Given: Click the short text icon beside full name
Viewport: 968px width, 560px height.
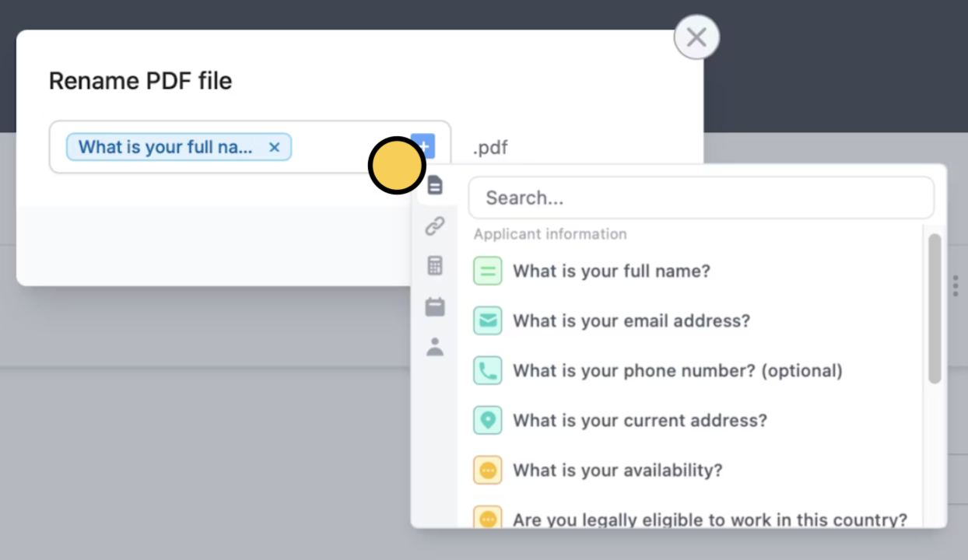Looking at the screenshot, I should click(x=488, y=271).
